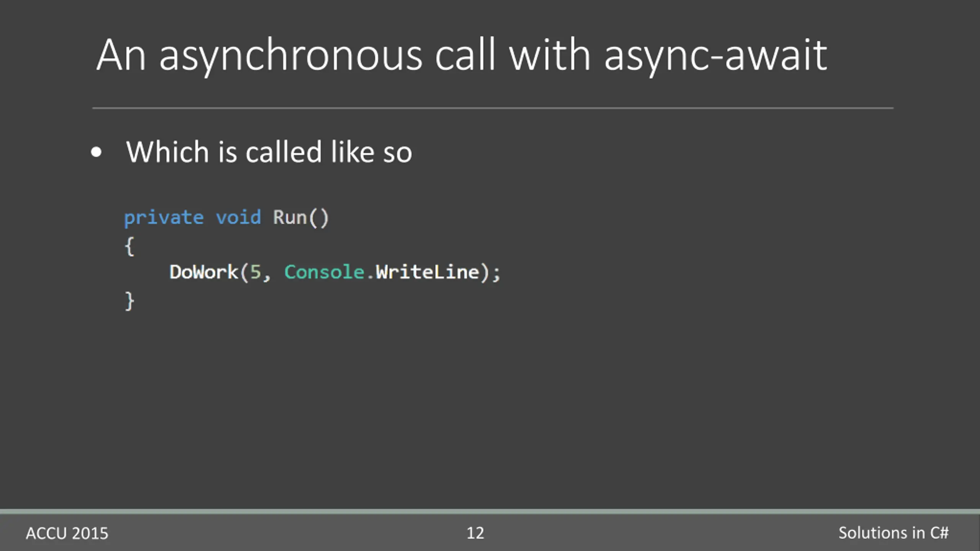The height and width of the screenshot is (551, 980).
Task: Click the code line "DoWork(5, Console.WriteLine);"
Action: click(x=335, y=272)
